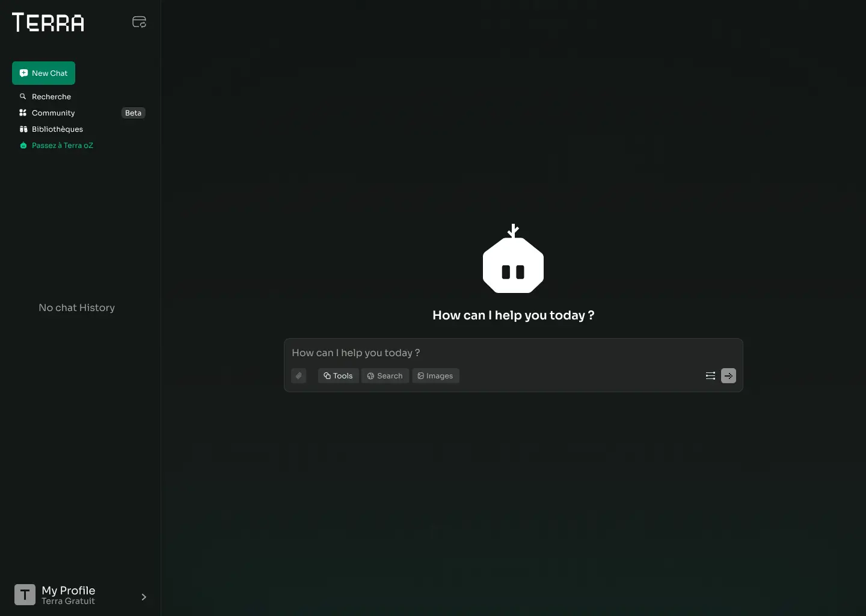
Task: Open the Bibliothèques menu item
Action: [x=57, y=129]
